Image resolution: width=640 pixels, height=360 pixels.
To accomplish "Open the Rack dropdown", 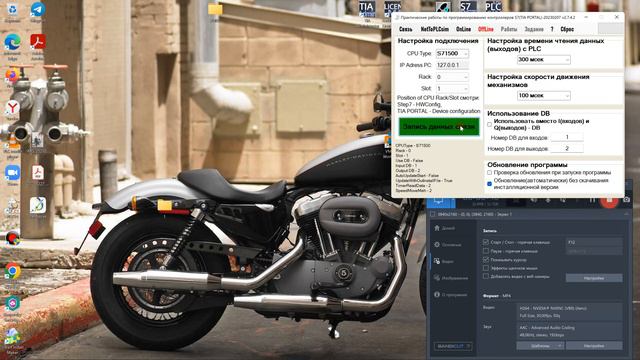I will [452, 77].
